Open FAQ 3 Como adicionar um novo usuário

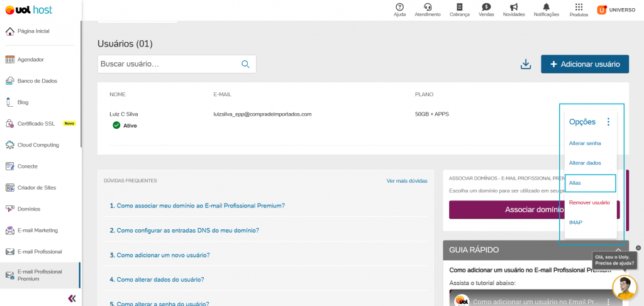(x=160, y=255)
